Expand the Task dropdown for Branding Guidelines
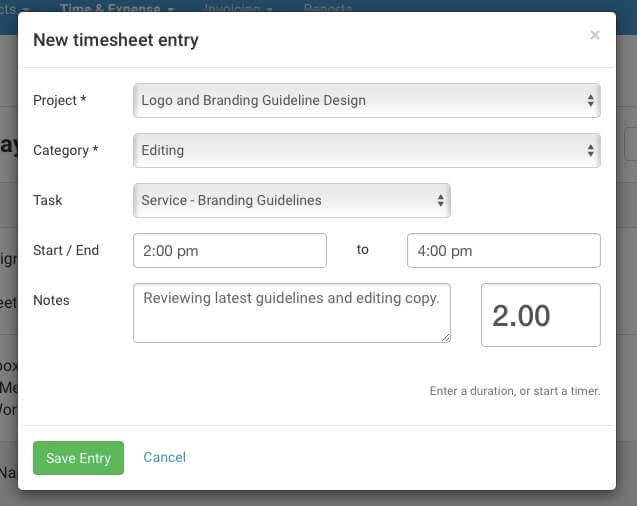The height and width of the screenshot is (506, 637). (291, 200)
